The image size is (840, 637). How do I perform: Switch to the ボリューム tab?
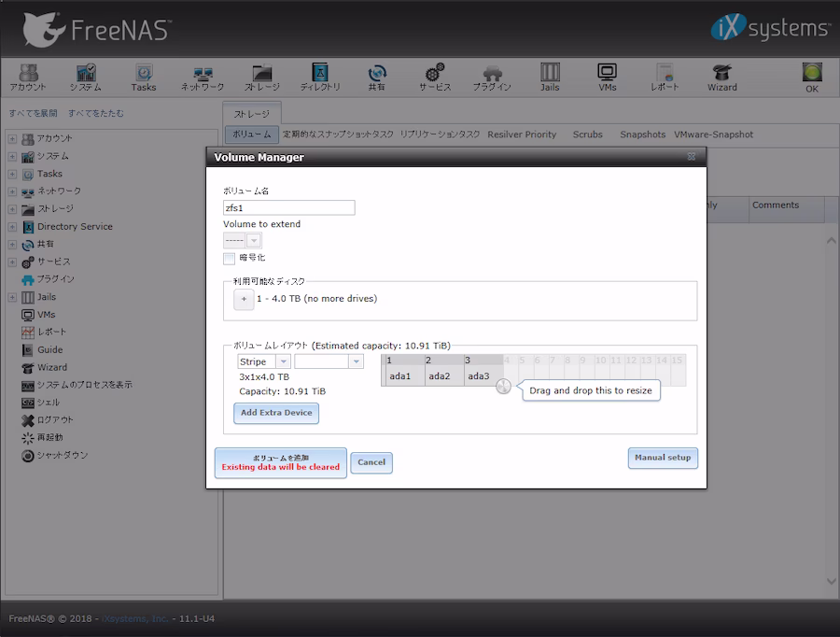coord(252,134)
